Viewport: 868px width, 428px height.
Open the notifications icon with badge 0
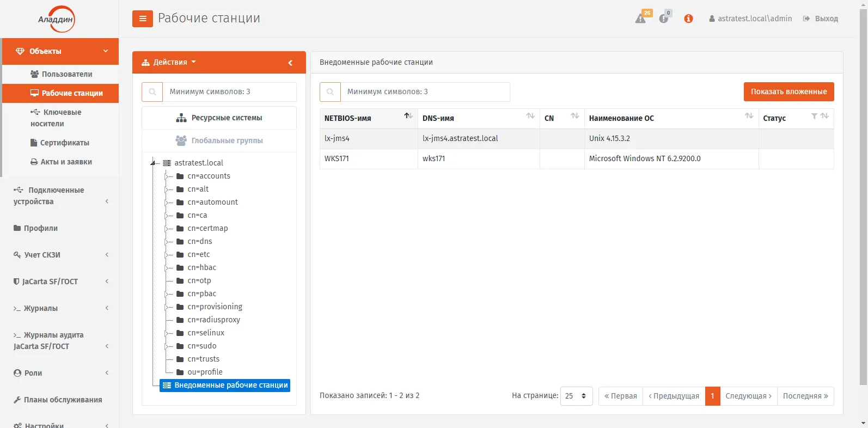click(x=664, y=19)
